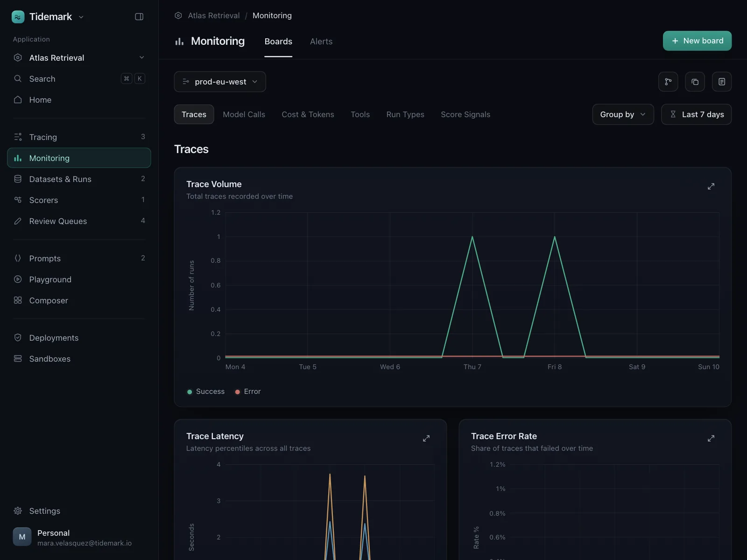Click the "Latency percentiles across all traces" text
The height and width of the screenshot is (560, 747).
248,448
